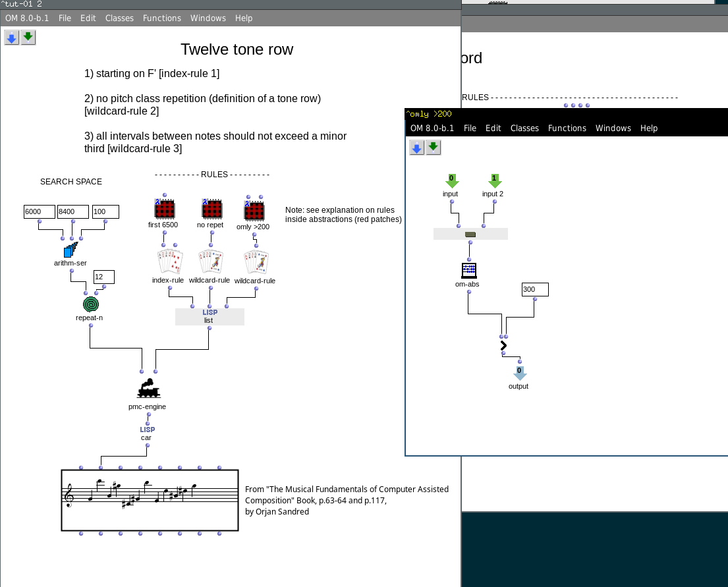
Task: Click green down arrow in omly >200 window
Action: click(433, 148)
